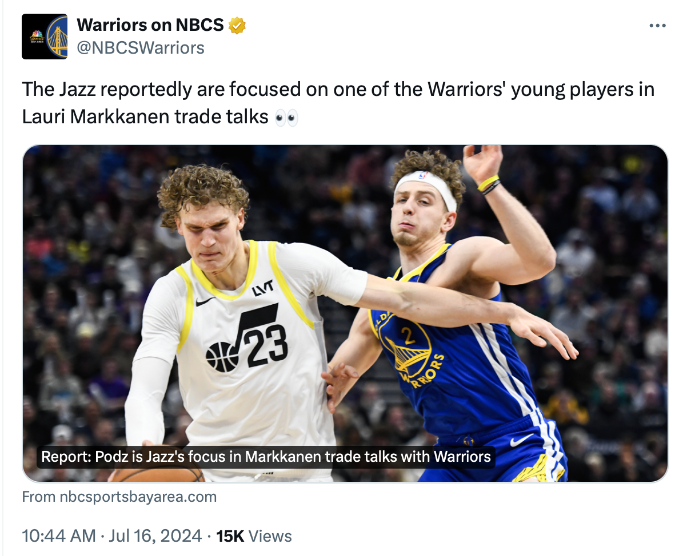
Task: Click the Nike swoosh on the white jersey
Action: (204, 301)
